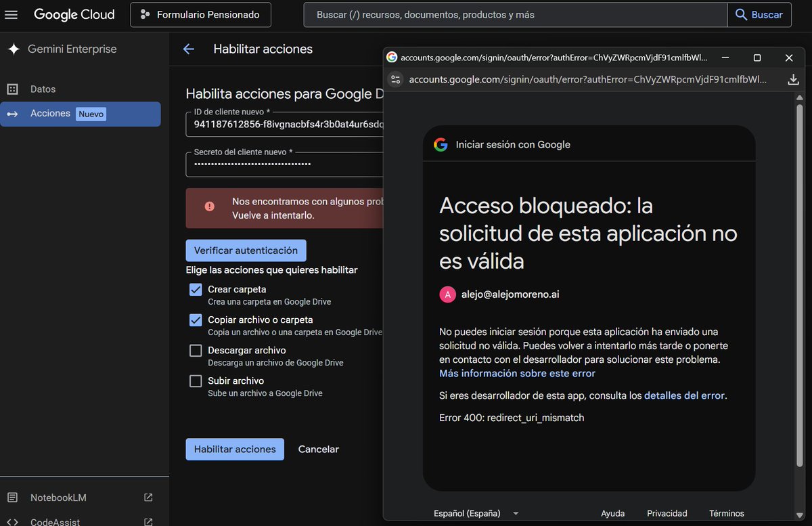Viewport: 812px width, 526px height.
Task: Click the Nuevo badge beside Acciones
Action: 91,114
